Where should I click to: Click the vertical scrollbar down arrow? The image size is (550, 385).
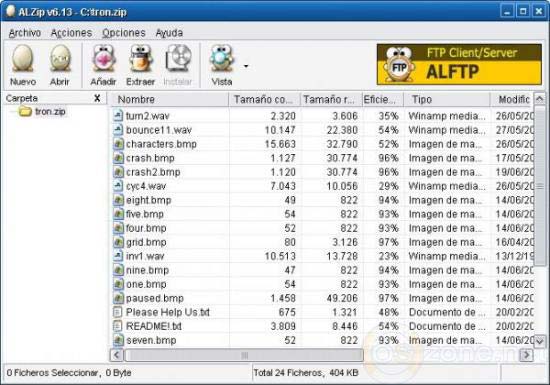pos(540,341)
